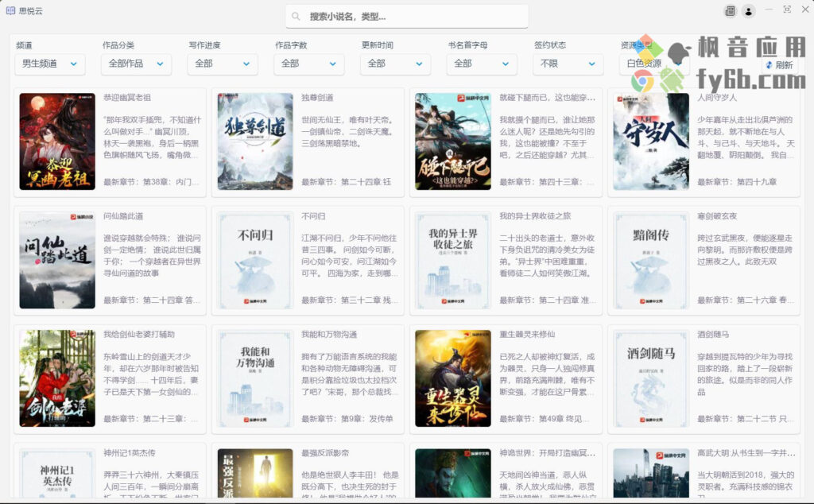The image size is (814, 504).
Task: Click the 酒剑随马 title text beside its cover
Action: coord(713,334)
